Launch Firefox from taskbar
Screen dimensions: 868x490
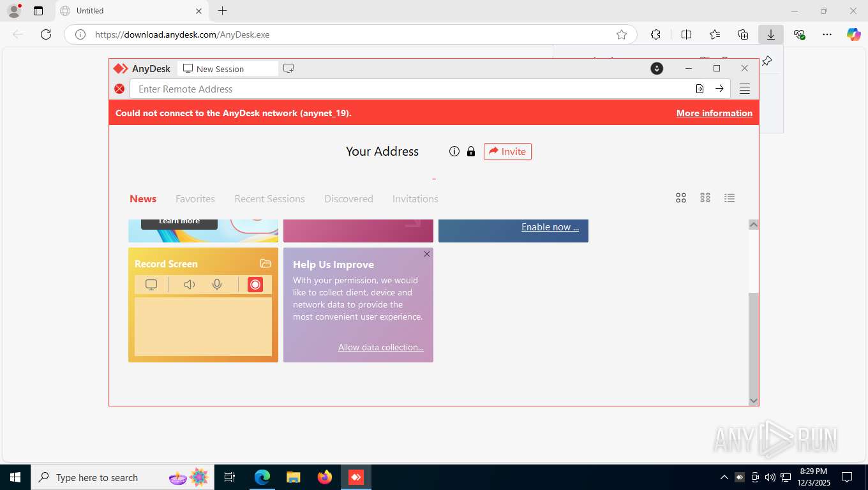tap(325, 477)
